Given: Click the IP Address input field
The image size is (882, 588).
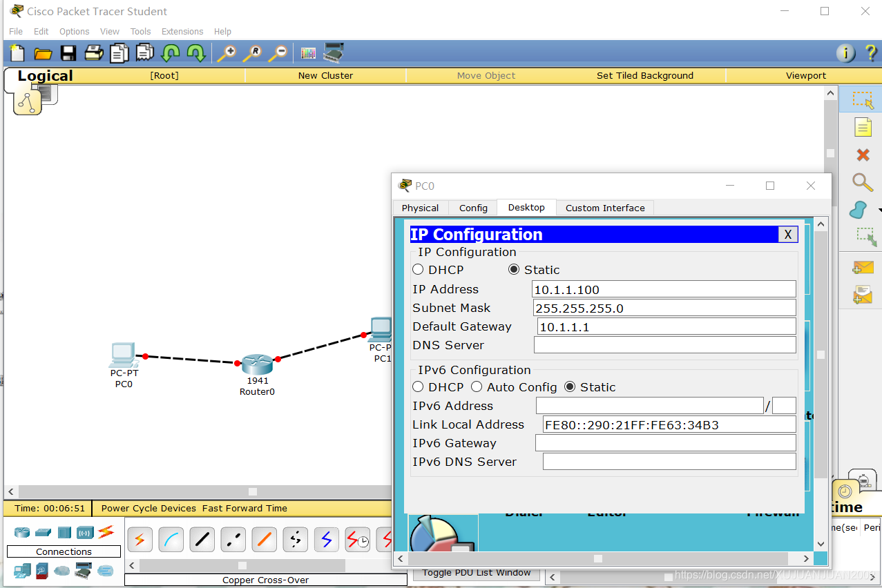Looking at the screenshot, I should tap(664, 290).
